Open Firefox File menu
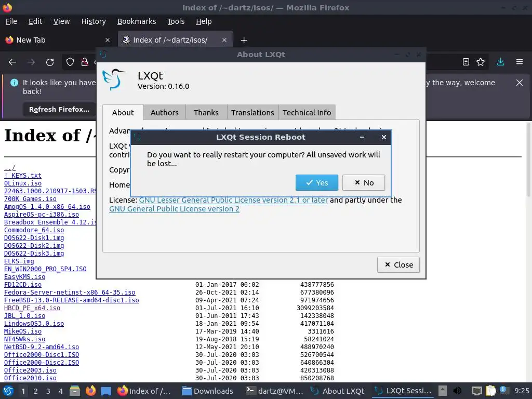The image size is (532, 399). (11, 21)
